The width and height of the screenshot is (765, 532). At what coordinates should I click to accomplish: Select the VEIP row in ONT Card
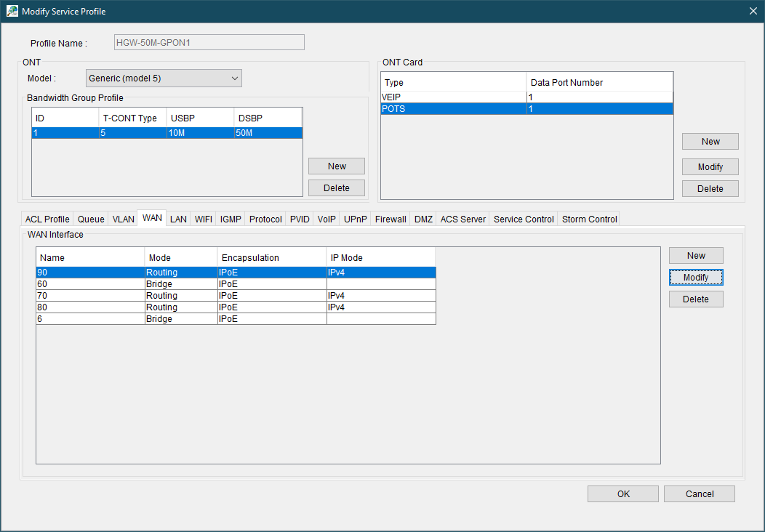tap(454, 97)
